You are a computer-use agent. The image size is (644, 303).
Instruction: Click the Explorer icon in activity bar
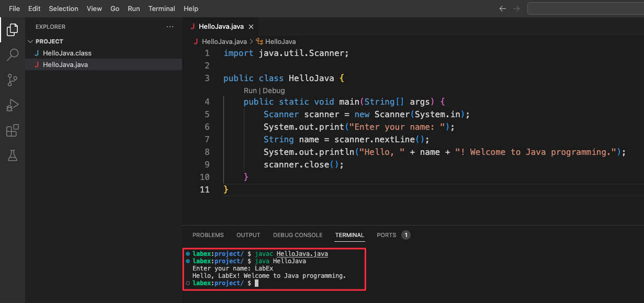point(12,30)
